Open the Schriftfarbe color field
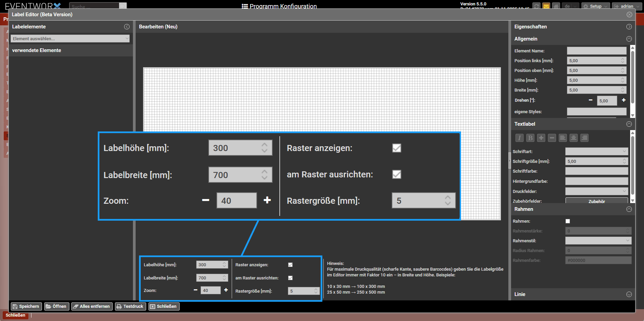The width and height of the screenshot is (644, 321). pyautogui.click(x=596, y=171)
